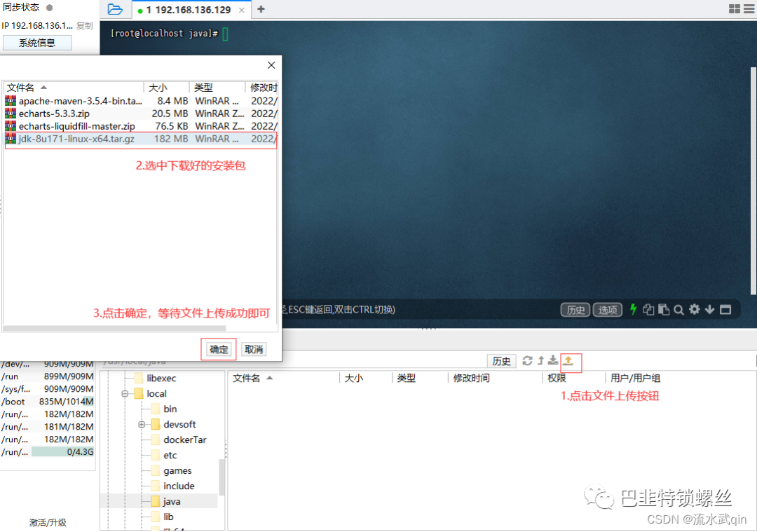Sort remote files by 权限 column
This screenshot has height=532, width=757.
point(573,378)
